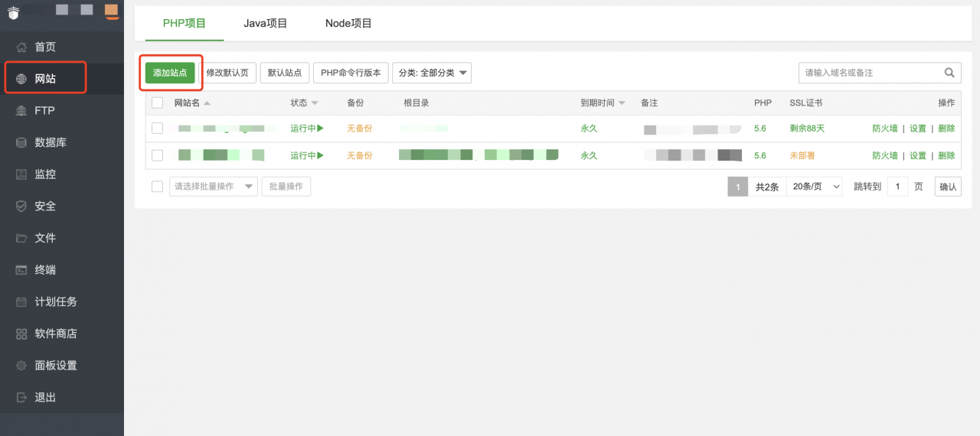
Task: Click 永久 expiry in first row
Action: pos(589,129)
